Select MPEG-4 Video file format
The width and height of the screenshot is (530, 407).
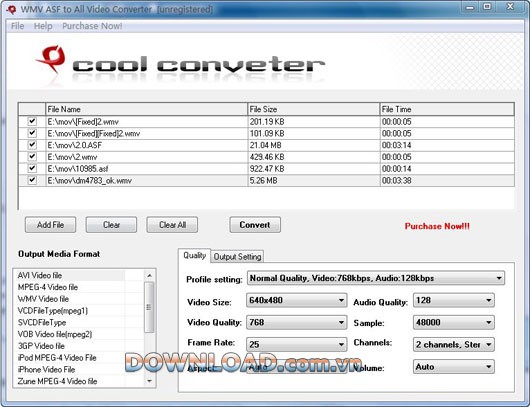[x=48, y=287]
